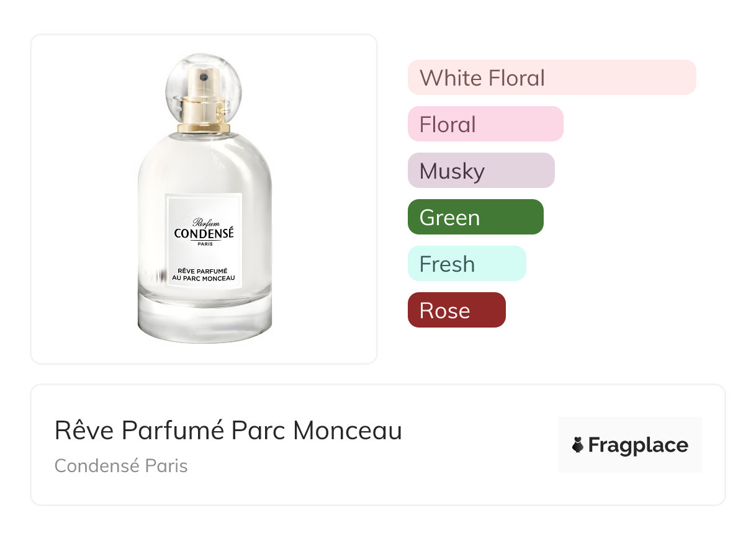The image size is (756, 536).
Task: Click the Condensé Paris brand name
Action: point(121,465)
